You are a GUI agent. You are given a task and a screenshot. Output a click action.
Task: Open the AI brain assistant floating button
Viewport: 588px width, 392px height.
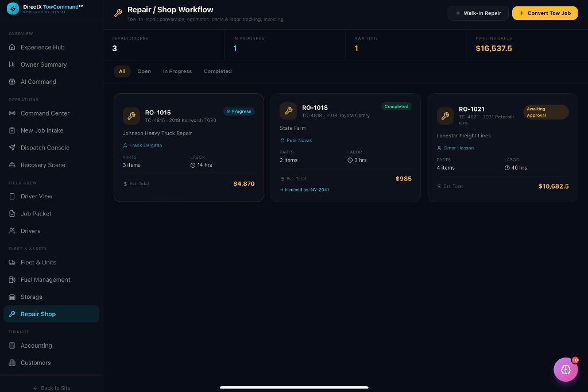566,370
